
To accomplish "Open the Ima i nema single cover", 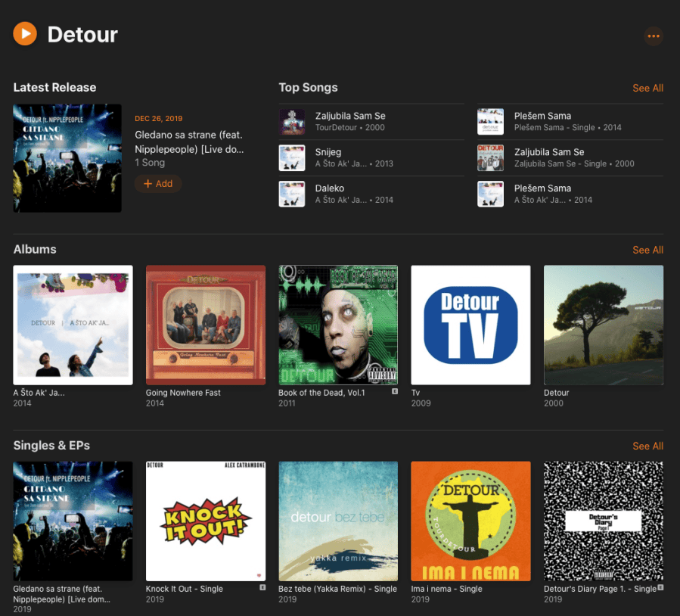I will click(470, 521).
